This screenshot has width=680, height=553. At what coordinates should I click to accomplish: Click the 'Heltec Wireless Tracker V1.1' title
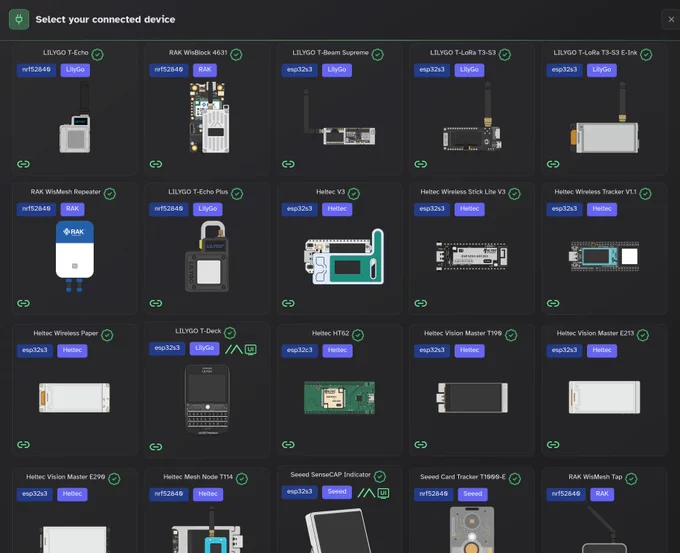coord(595,192)
